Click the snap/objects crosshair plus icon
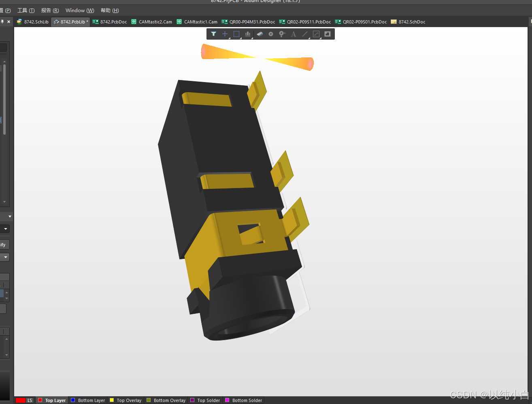 [x=225, y=34]
